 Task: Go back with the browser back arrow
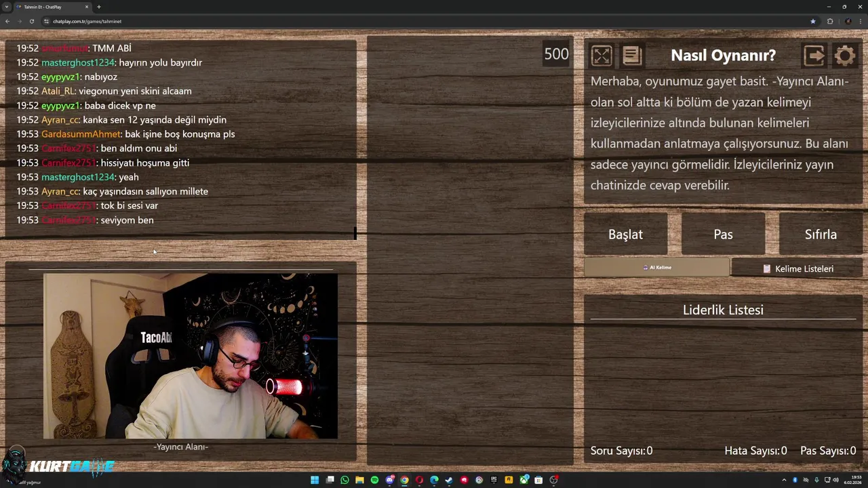coord(7,21)
